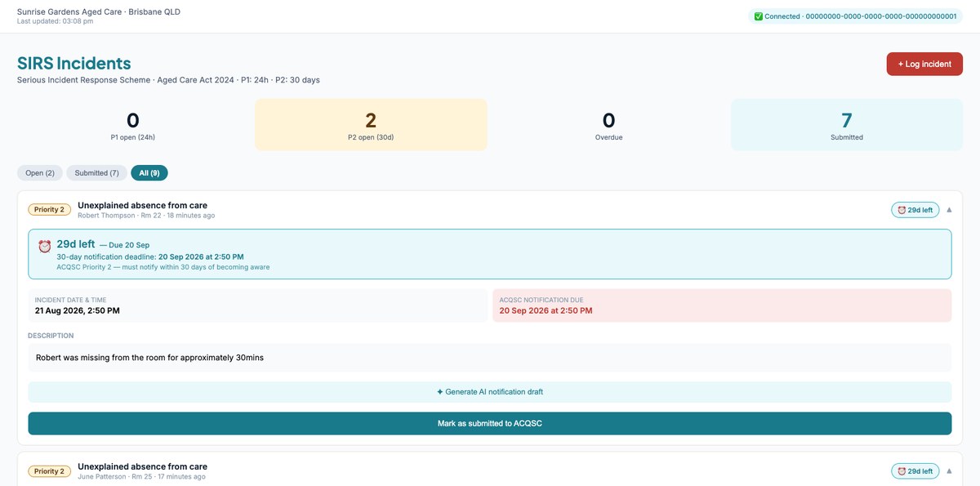Click the description text 'Robert was missing from the room'

150,358
